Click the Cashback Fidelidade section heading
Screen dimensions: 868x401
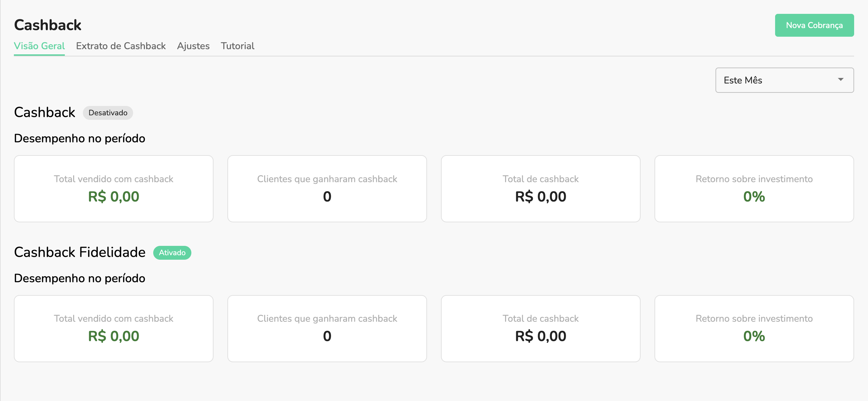tap(79, 252)
